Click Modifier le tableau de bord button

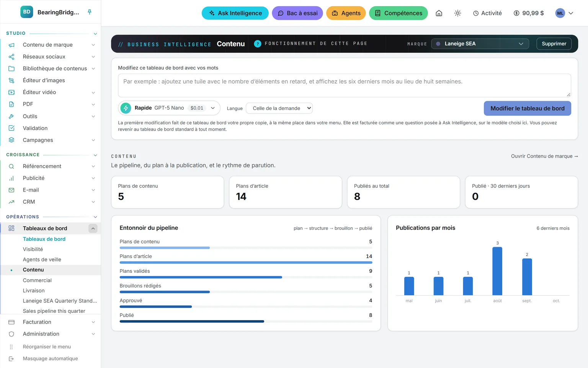pyautogui.click(x=528, y=108)
